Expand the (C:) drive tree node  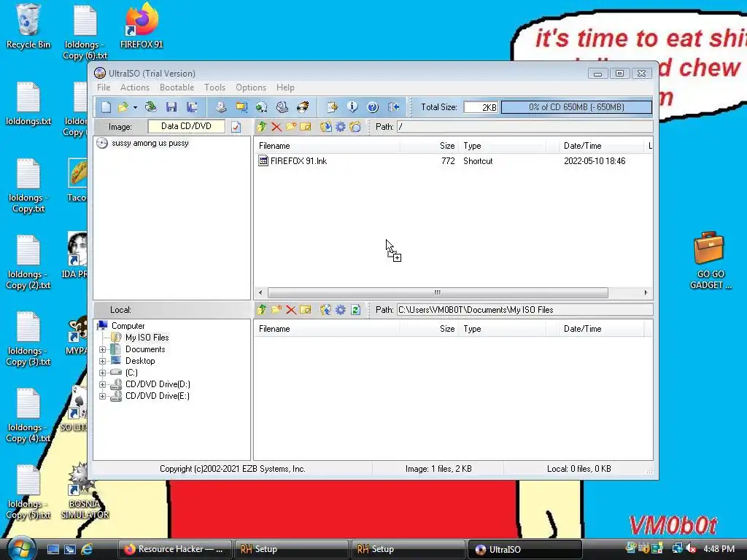point(102,373)
